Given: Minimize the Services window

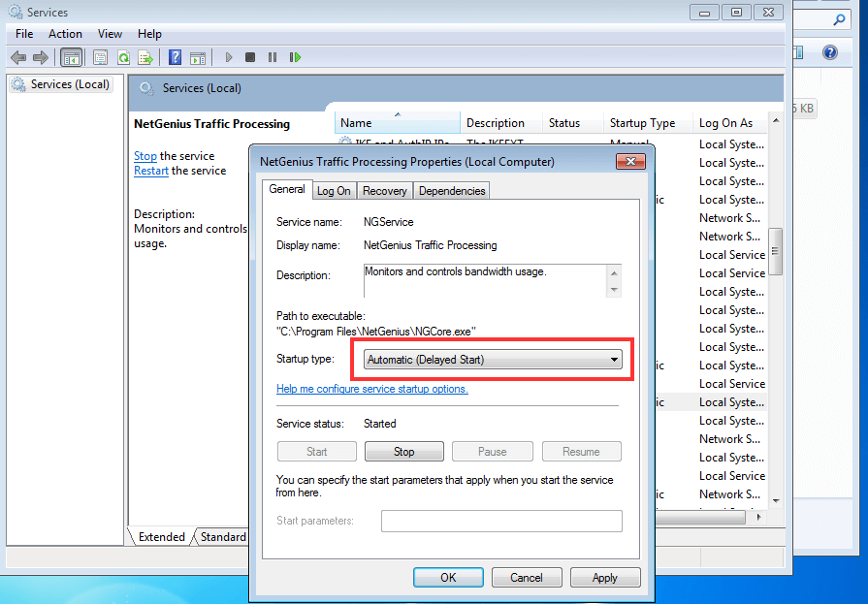Looking at the screenshot, I should click(705, 13).
